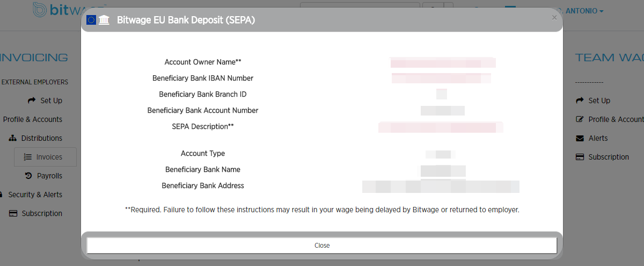Image resolution: width=644 pixels, height=266 pixels.
Task: Click the redacted Account Owner Name value
Action: pos(443,62)
